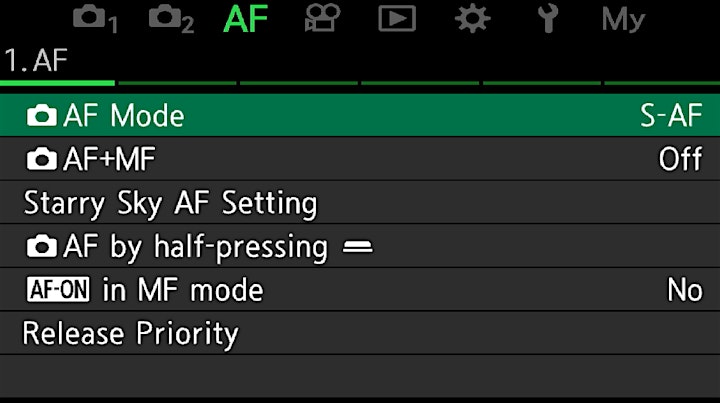Open AF by half-pressing shutter option
The width and height of the screenshot is (720, 403).
pos(360,246)
